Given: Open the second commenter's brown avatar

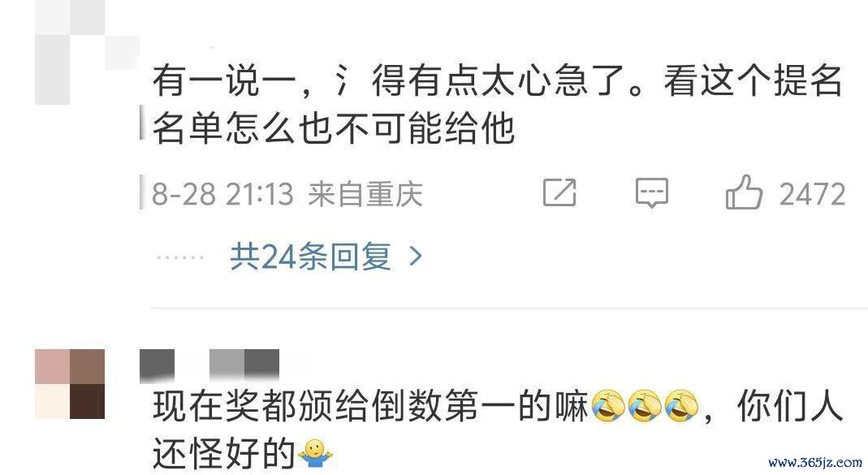Looking at the screenshot, I should pos(70,383).
